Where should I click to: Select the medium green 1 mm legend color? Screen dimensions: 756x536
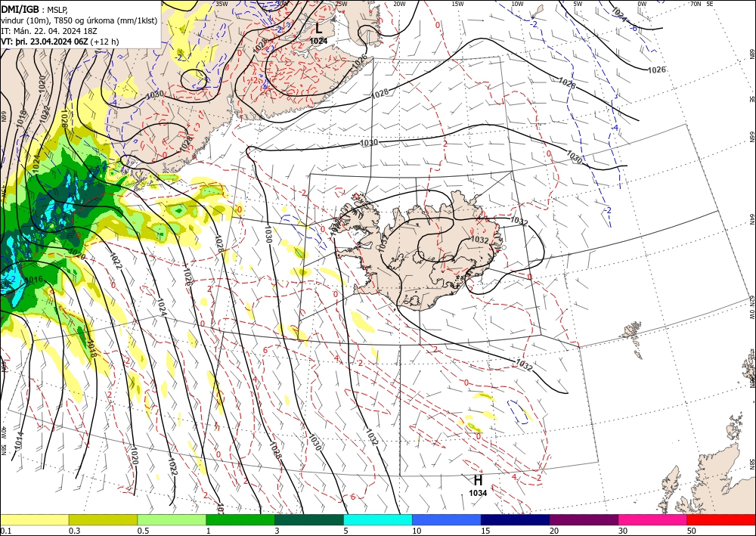point(240,520)
